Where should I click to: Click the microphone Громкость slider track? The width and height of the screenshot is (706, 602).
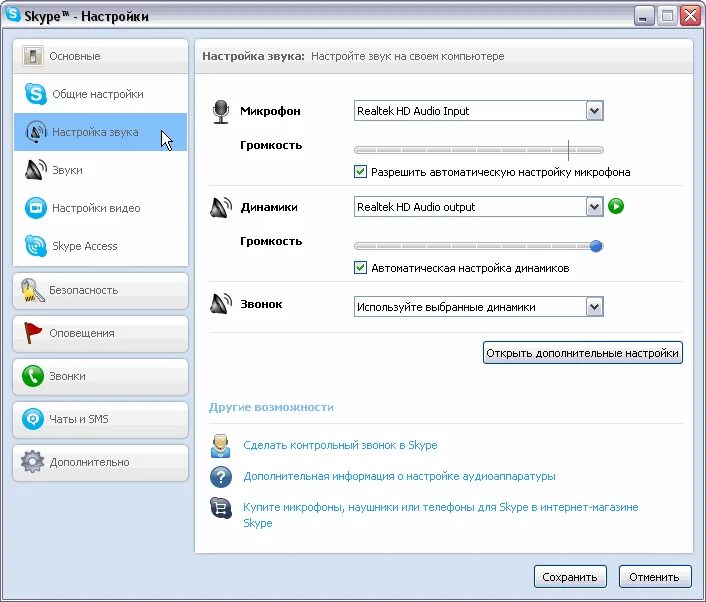tap(479, 150)
